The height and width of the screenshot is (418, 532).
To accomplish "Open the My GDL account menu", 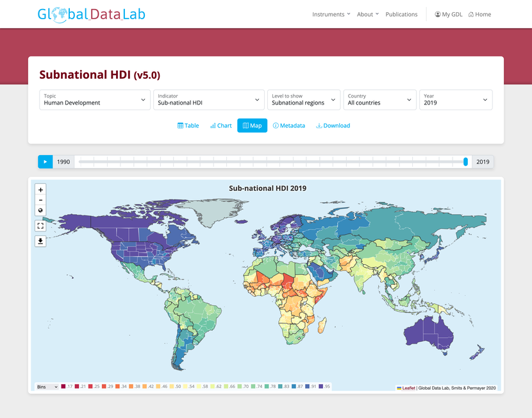I will (x=448, y=14).
